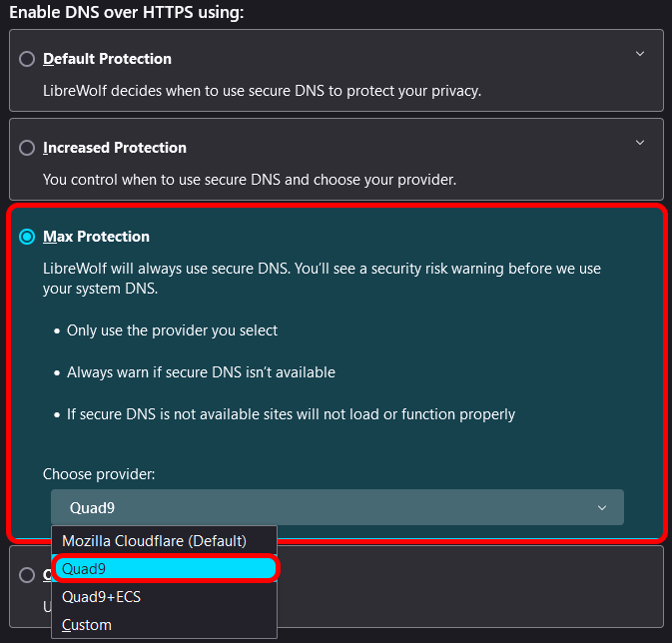Expand the Default Protection details chevron
672x643 pixels.
(x=640, y=53)
